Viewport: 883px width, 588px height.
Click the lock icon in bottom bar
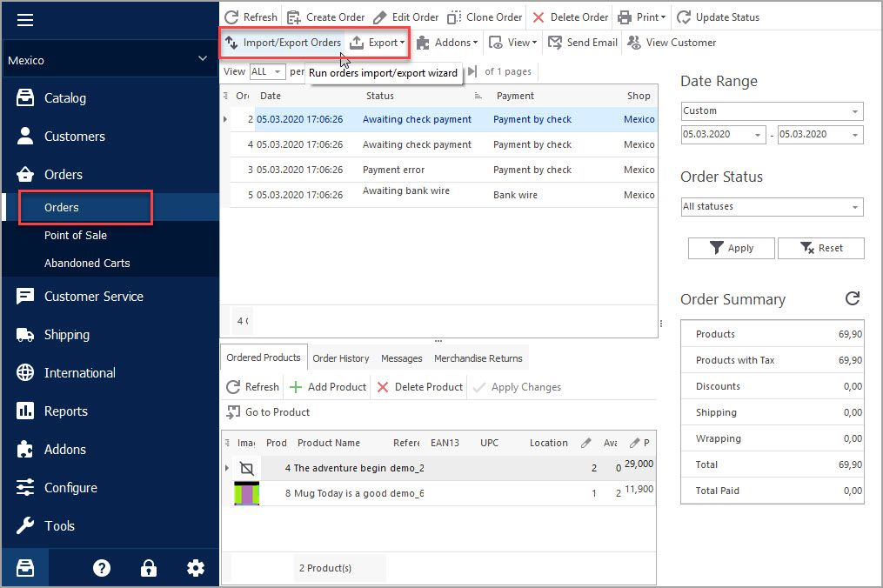tap(149, 568)
